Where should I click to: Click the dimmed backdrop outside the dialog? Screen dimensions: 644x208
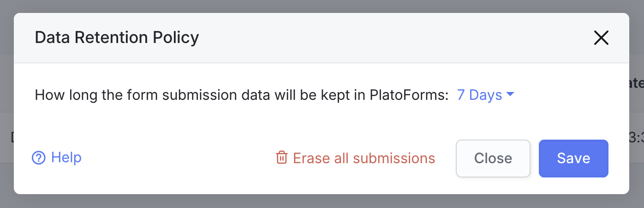pos(323,202)
